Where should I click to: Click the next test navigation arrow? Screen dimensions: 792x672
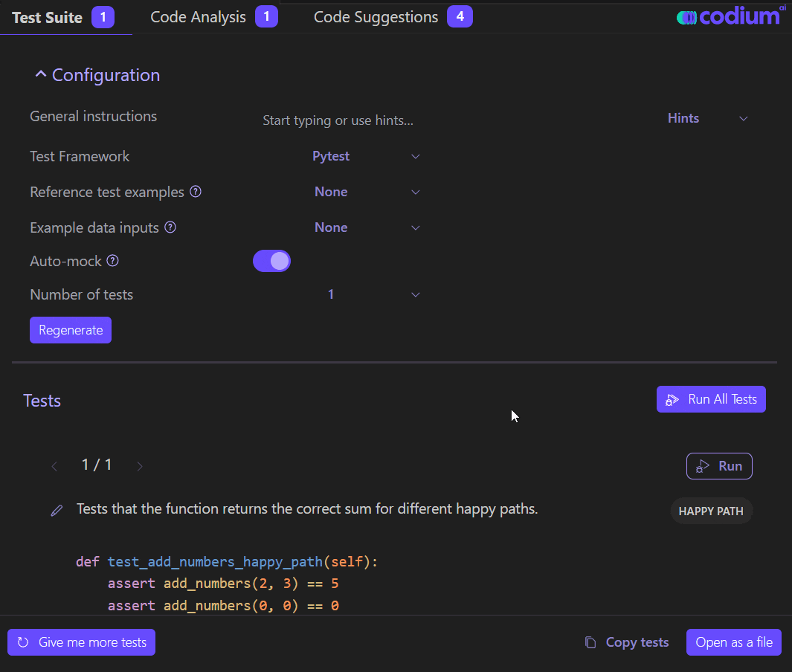tap(140, 466)
